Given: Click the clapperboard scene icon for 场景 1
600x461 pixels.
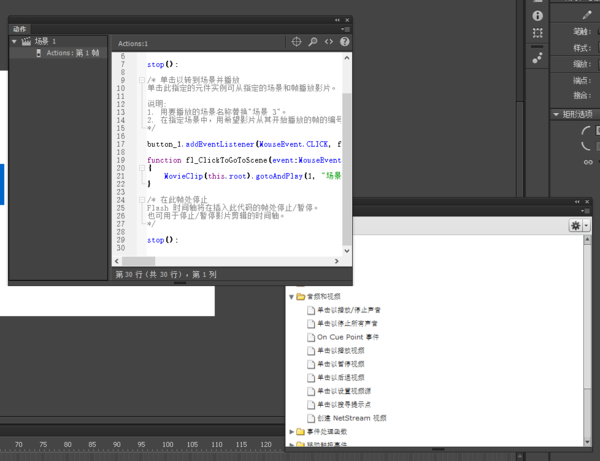Looking at the screenshot, I should click(26, 41).
